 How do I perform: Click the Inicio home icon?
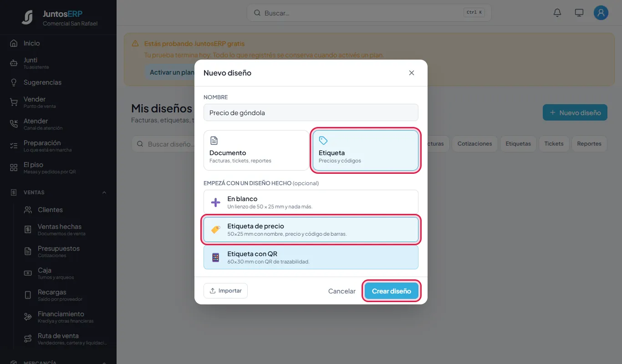(14, 43)
